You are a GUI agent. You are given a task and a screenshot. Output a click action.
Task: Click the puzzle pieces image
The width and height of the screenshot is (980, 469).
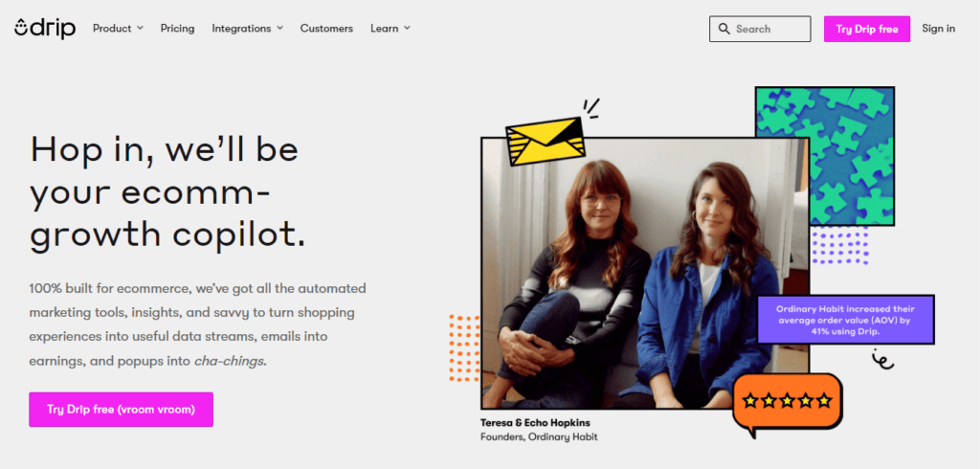tap(824, 156)
